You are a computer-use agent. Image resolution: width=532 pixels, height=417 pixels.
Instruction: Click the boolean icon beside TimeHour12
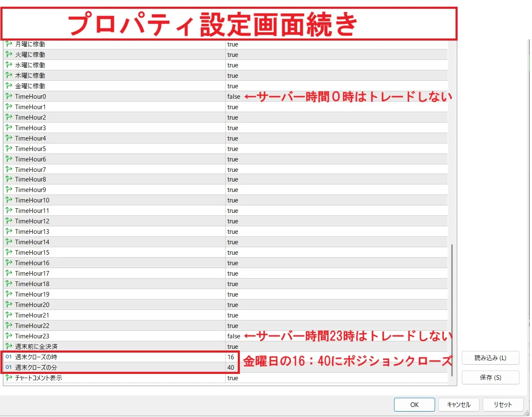click(x=9, y=221)
